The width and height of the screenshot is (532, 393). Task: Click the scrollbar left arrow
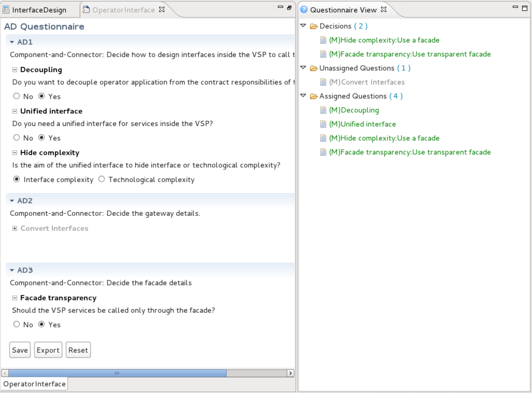(x=5, y=373)
